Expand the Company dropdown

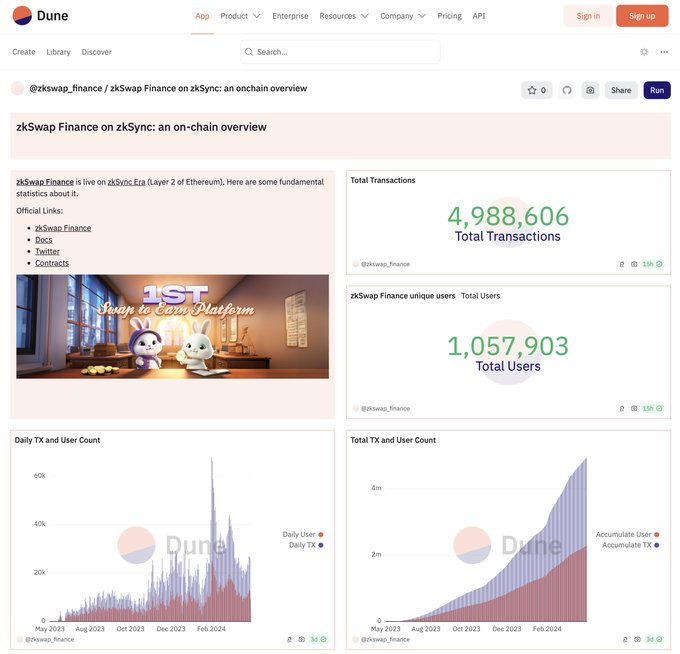tap(403, 16)
